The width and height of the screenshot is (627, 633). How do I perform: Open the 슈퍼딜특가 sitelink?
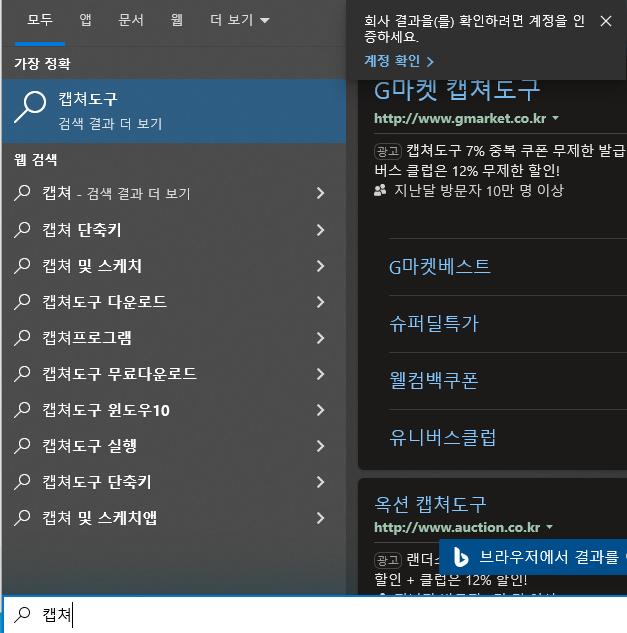434,323
